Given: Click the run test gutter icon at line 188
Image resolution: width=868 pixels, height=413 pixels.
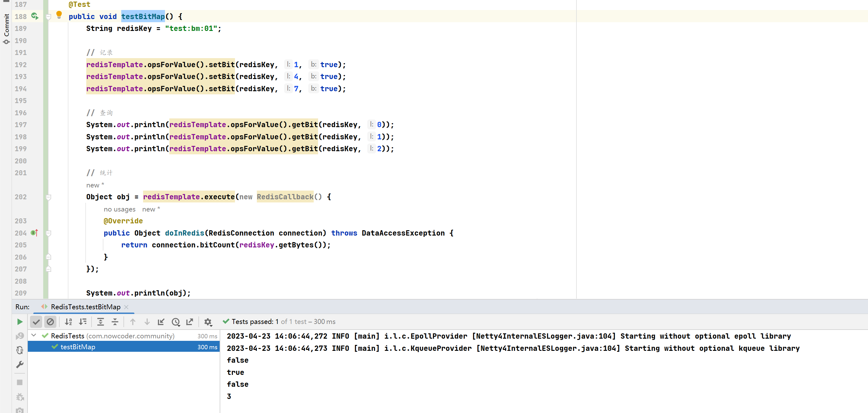Looking at the screenshot, I should click(x=35, y=16).
